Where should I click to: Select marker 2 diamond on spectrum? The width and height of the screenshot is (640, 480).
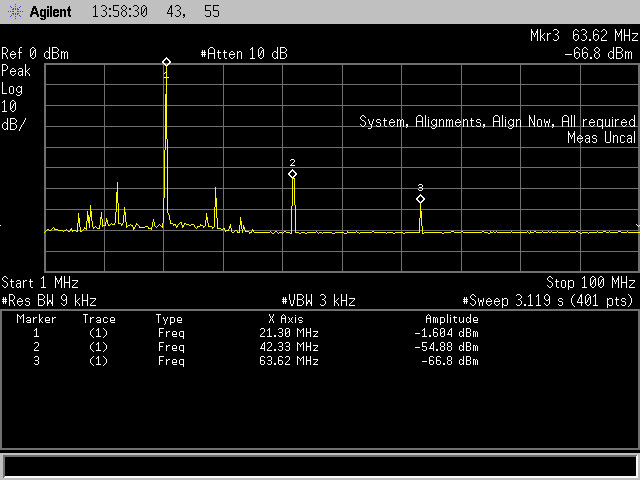click(x=292, y=174)
